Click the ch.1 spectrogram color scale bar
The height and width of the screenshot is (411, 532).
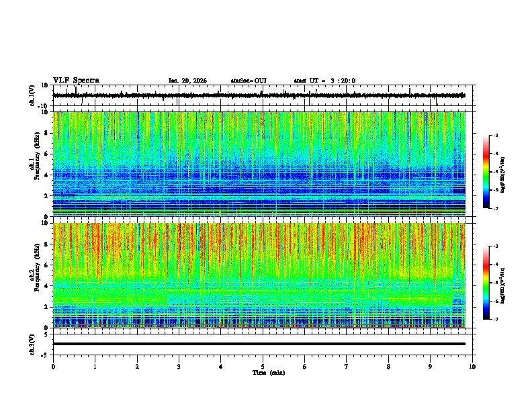(x=486, y=172)
